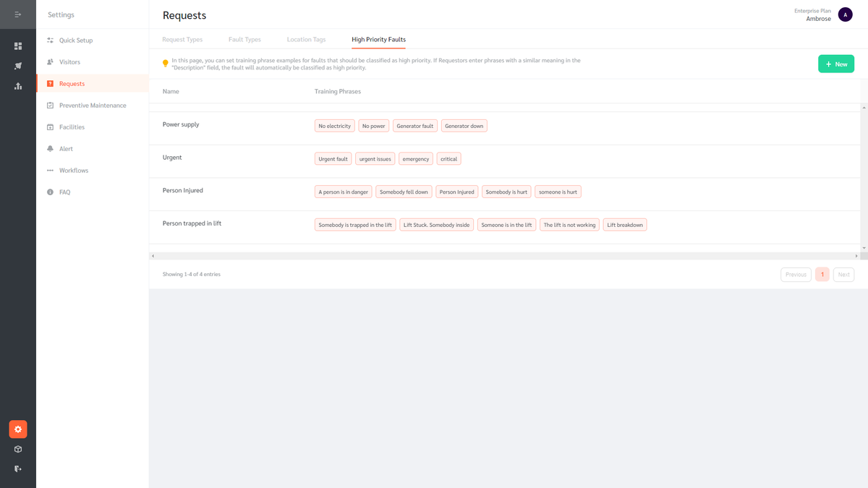This screenshot has width=868, height=488.
Task: Open the Ambrose profile avatar
Action: pyautogui.click(x=845, y=14)
